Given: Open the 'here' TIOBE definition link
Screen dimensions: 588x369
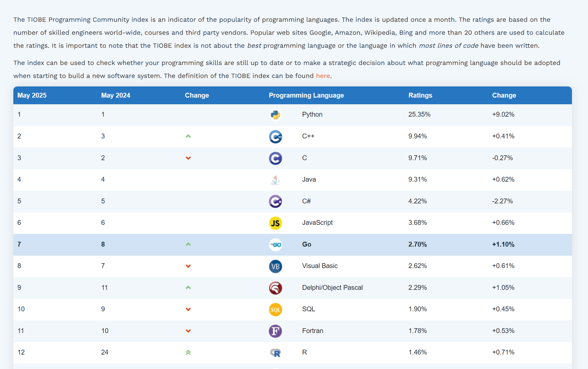Looking at the screenshot, I should click(323, 76).
